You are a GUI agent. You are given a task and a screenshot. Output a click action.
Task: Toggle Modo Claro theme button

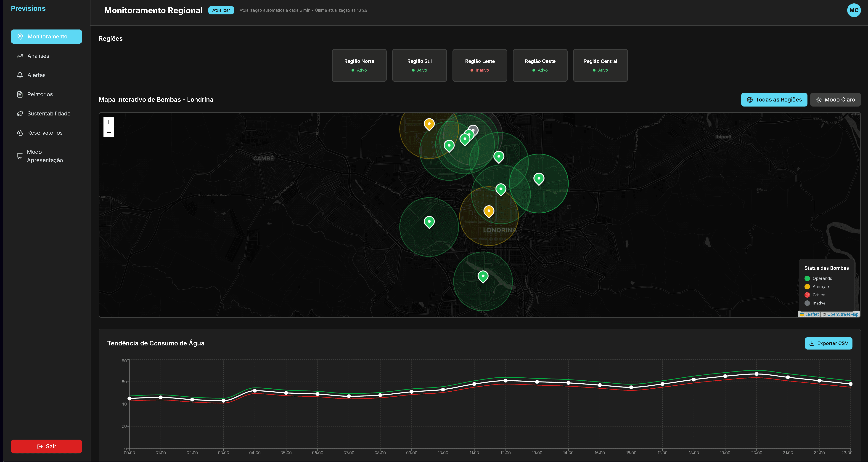point(835,100)
